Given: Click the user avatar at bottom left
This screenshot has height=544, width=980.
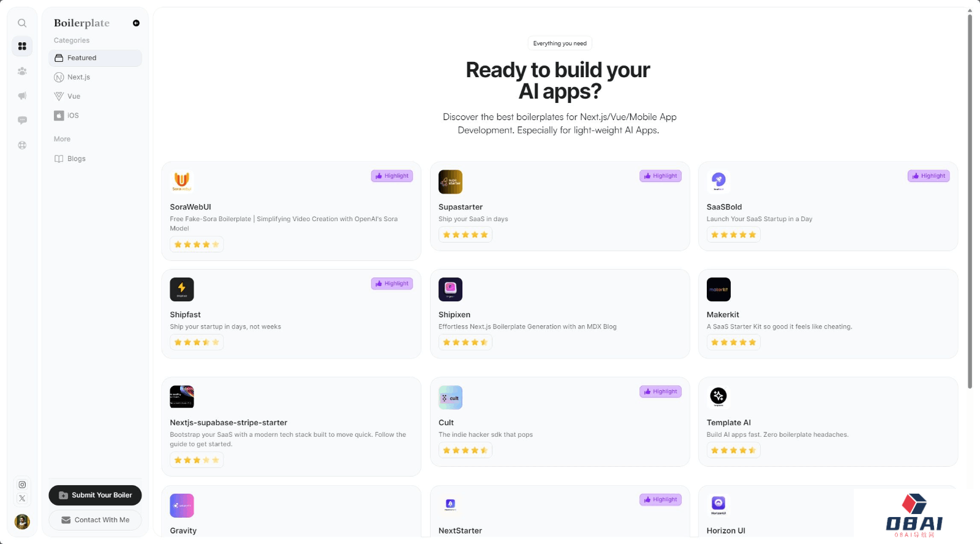Looking at the screenshot, I should (22, 521).
